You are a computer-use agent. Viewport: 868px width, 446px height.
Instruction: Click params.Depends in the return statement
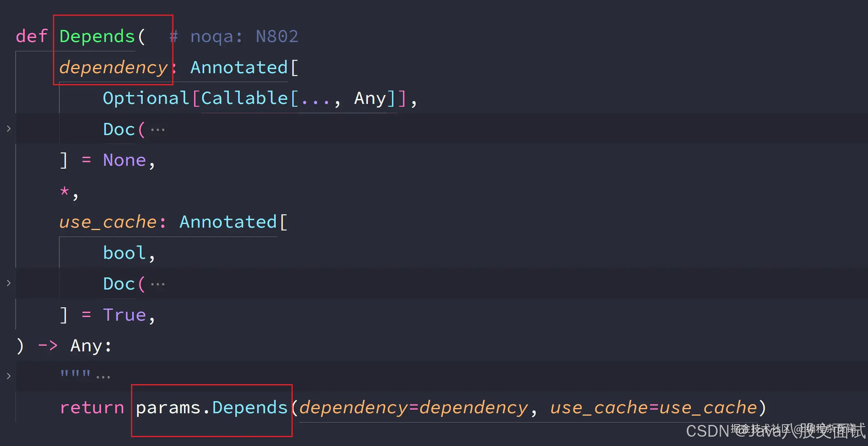tap(211, 408)
